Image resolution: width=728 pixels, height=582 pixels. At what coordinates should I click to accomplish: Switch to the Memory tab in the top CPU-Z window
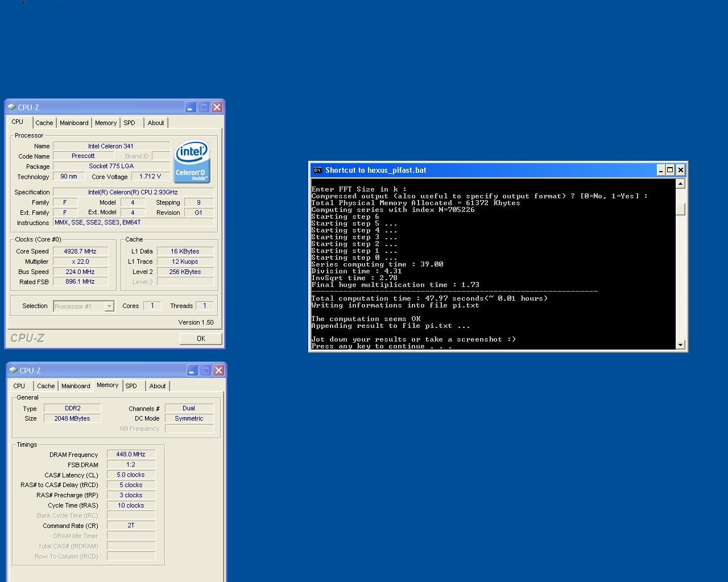[106, 123]
